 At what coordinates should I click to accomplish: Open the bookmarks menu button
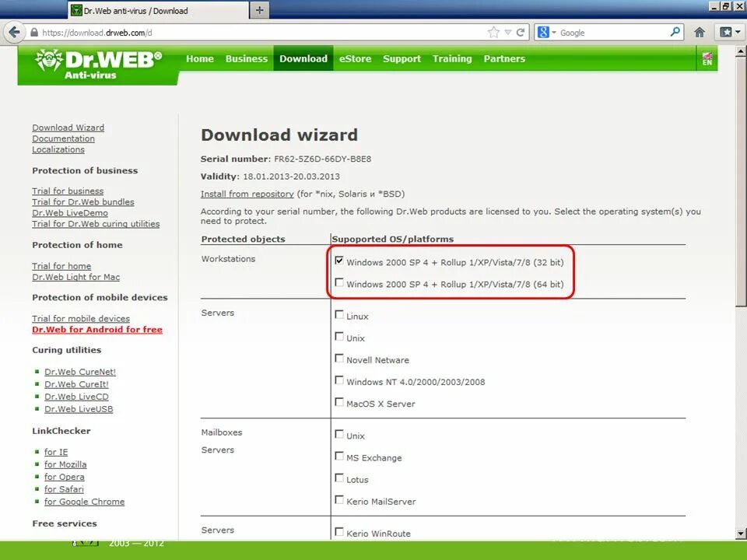(730, 33)
